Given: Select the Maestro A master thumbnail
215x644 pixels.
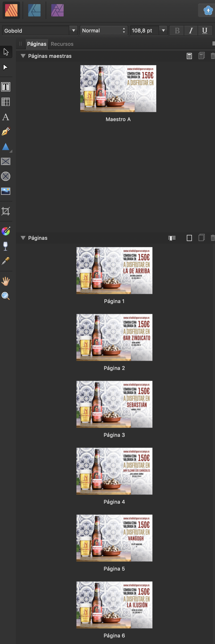Looking at the screenshot, I should click(x=118, y=88).
